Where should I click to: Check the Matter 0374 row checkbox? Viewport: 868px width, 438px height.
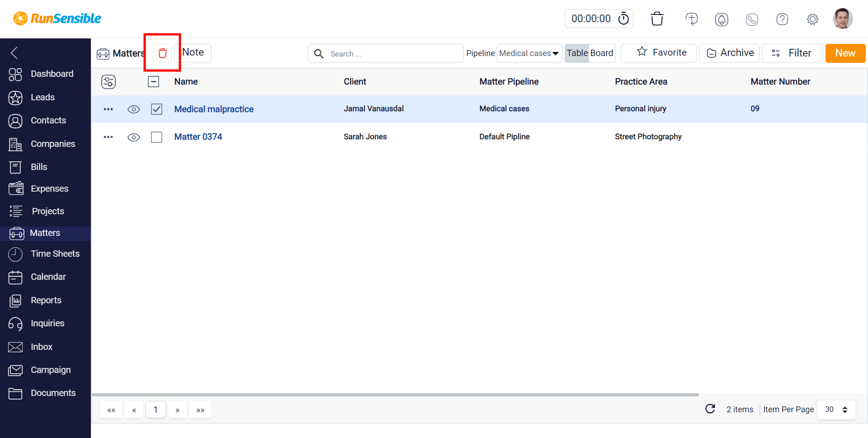[x=156, y=137]
